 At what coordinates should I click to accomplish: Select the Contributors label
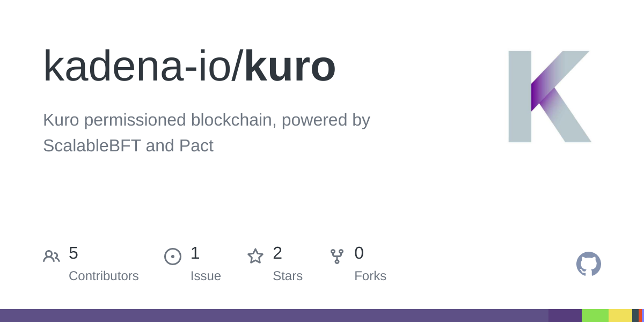tap(104, 276)
